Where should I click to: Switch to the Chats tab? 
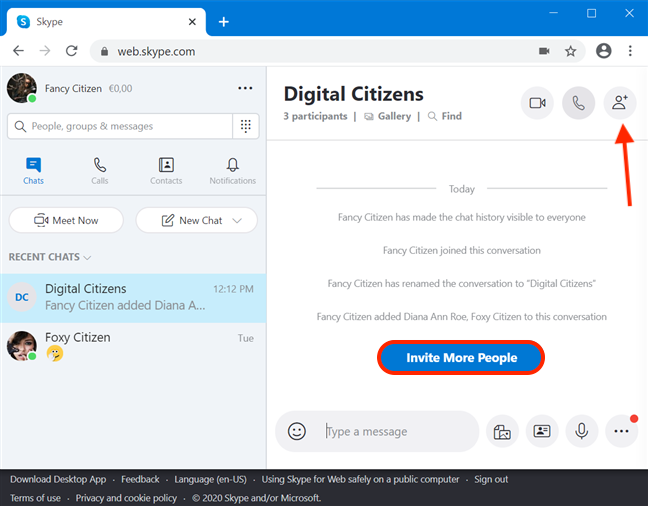pyautogui.click(x=33, y=171)
